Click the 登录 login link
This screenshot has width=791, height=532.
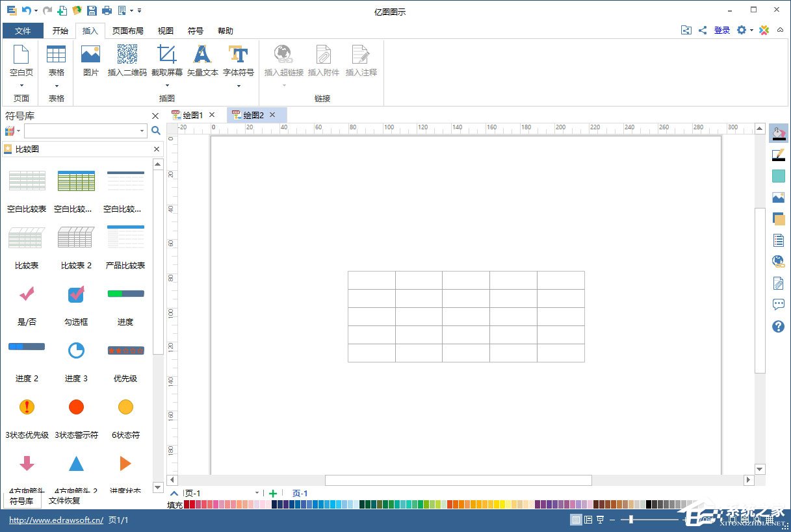coord(722,31)
